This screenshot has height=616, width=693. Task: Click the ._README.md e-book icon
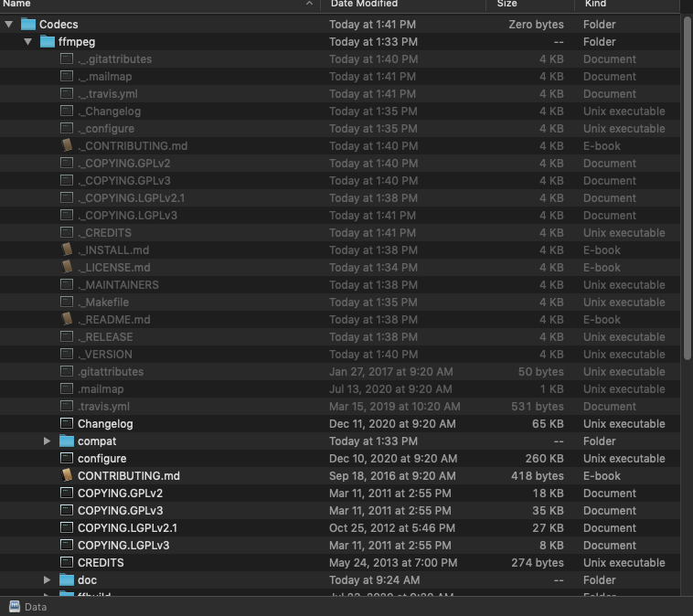tap(67, 319)
